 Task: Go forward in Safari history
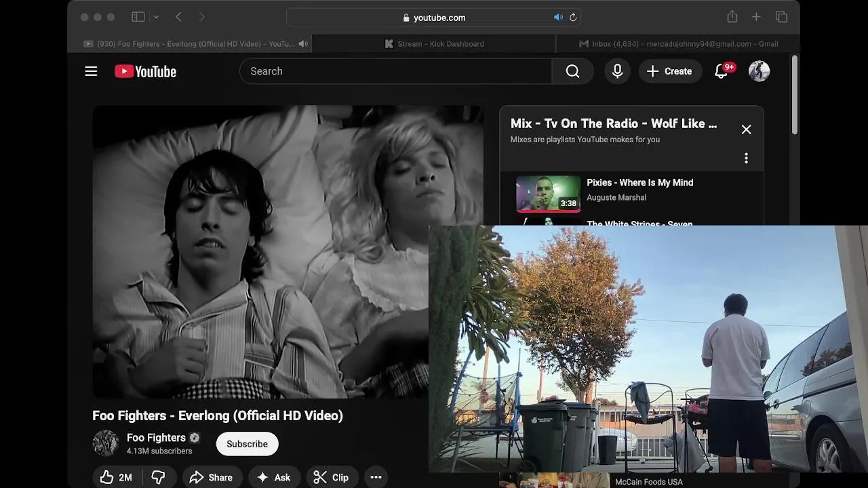(x=203, y=17)
